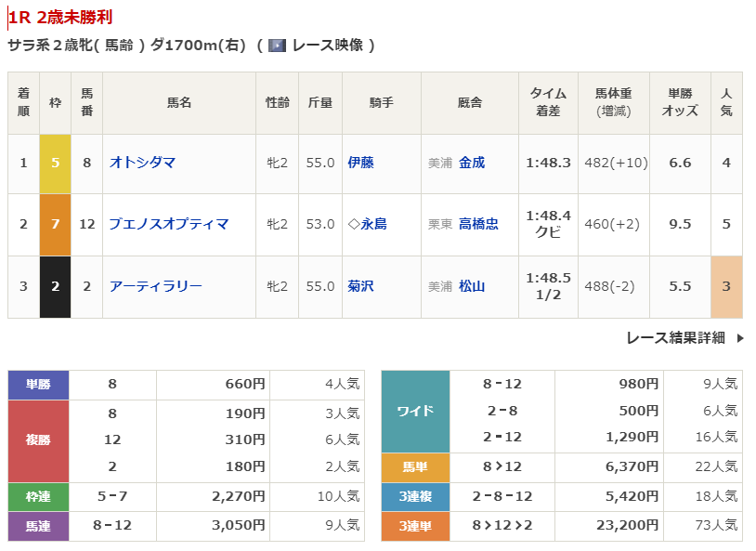This screenshot has width=756, height=551.
Task: Open trainer 金成 page
Action: (472, 163)
